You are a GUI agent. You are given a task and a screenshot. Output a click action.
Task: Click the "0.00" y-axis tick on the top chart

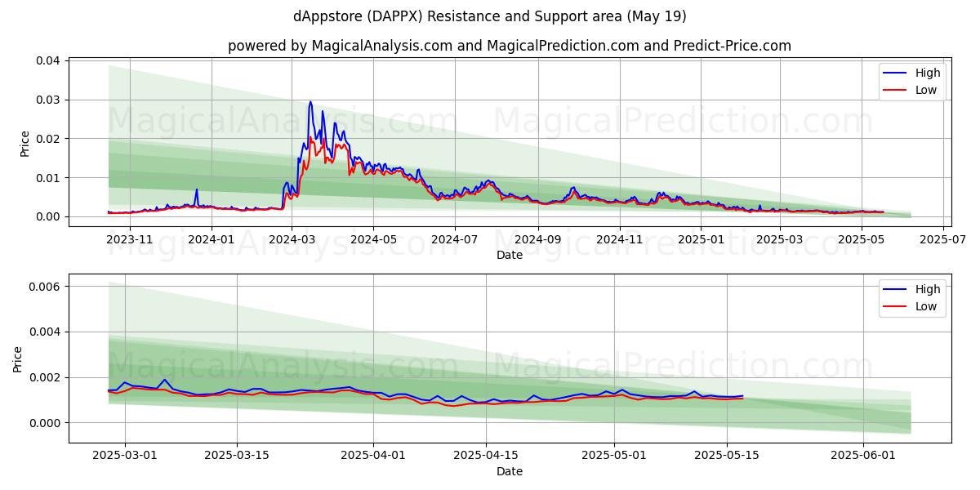[x=47, y=216]
